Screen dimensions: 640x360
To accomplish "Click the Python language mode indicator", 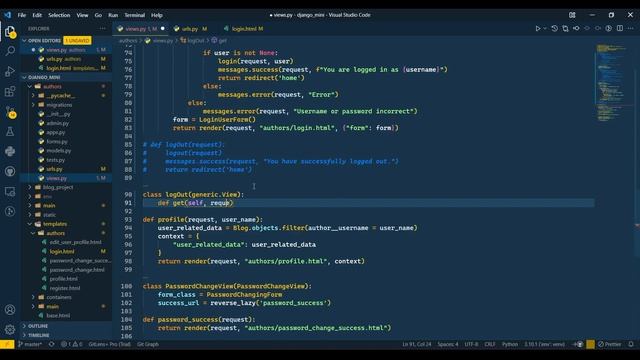I will click(509, 344).
